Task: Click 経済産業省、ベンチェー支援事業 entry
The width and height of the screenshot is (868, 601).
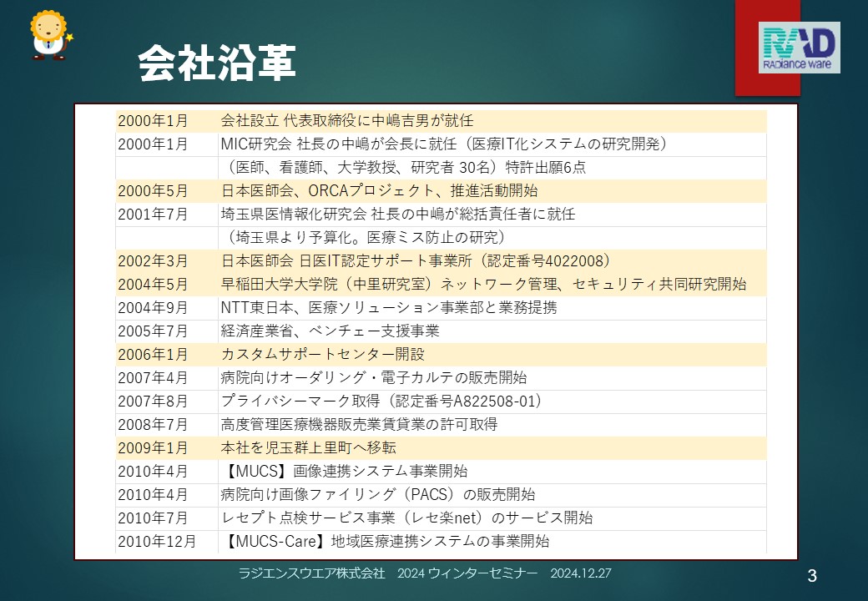Action: pyautogui.click(x=330, y=331)
